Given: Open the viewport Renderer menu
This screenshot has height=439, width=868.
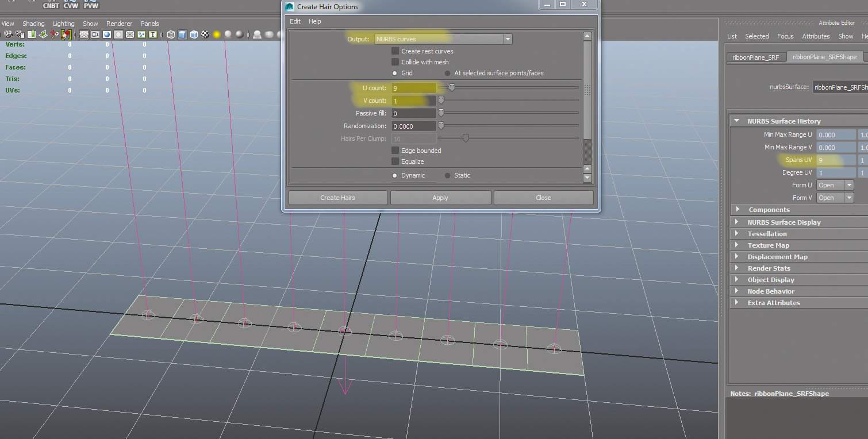Looking at the screenshot, I should click(x=120, y=24).
